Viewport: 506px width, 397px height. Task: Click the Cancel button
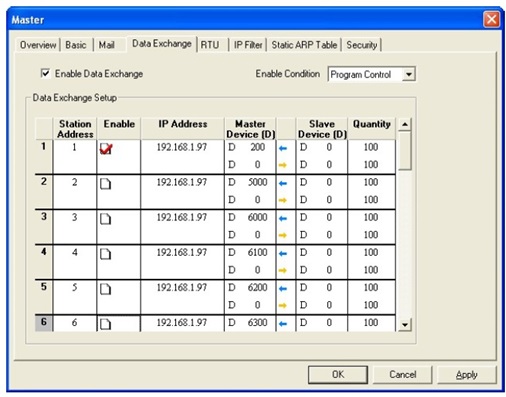pyautogui.click(x=402, y=375)
